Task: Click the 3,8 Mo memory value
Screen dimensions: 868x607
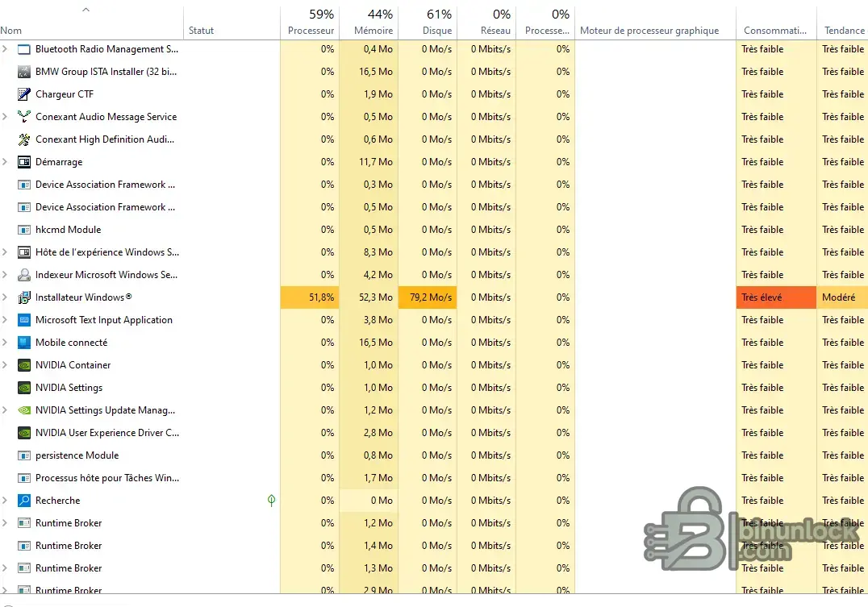Action: (x=378, y=320)
